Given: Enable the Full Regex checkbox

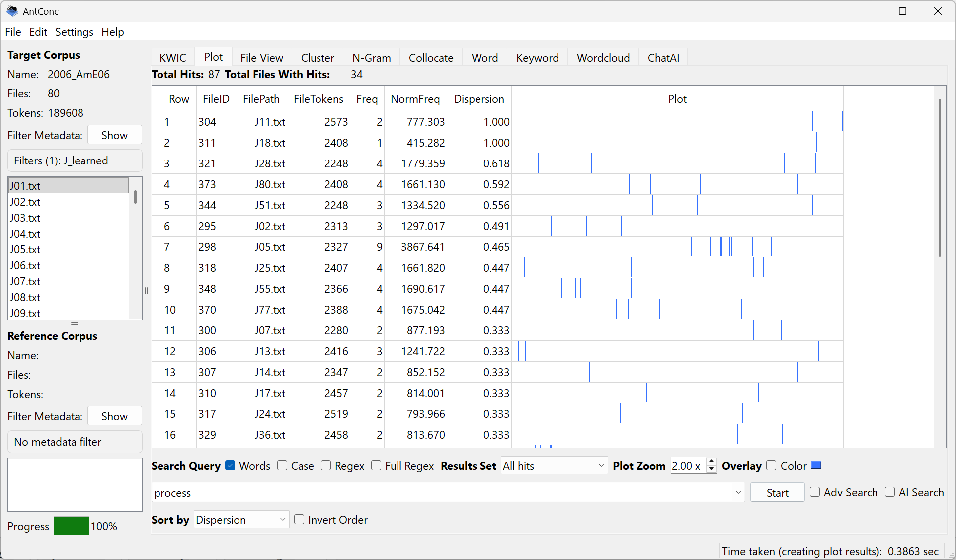Looking at the screenshot, I should click(x=376, y=465).
